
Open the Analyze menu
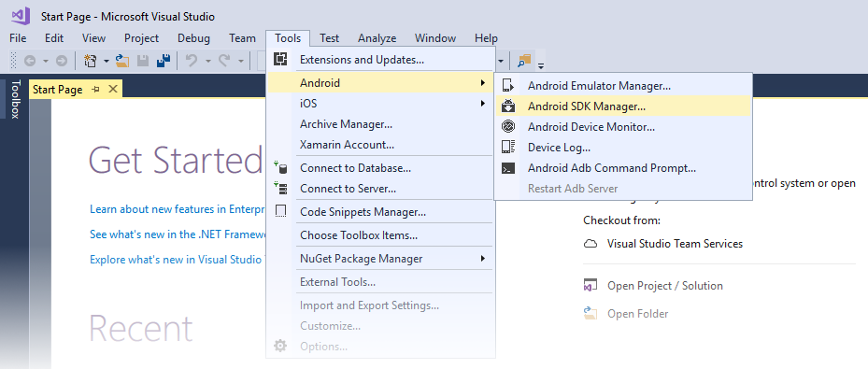coord(377,38)
